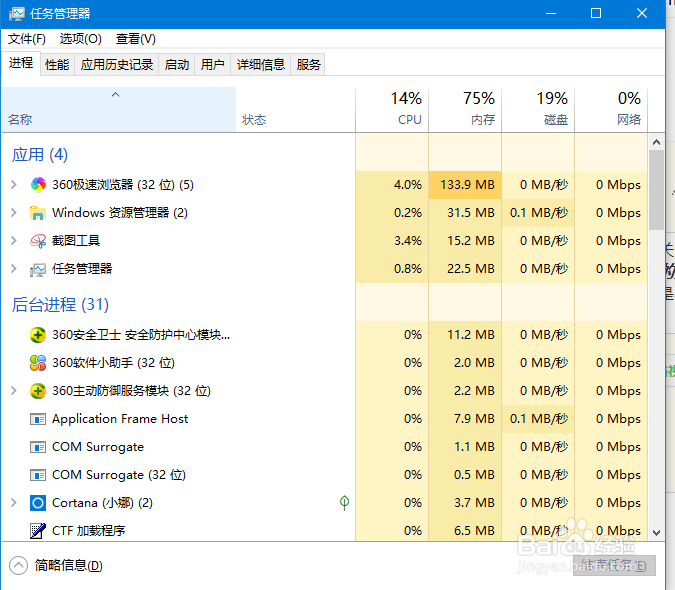Select the 360软件小助手 (32 位) row name

coord(113,363)
